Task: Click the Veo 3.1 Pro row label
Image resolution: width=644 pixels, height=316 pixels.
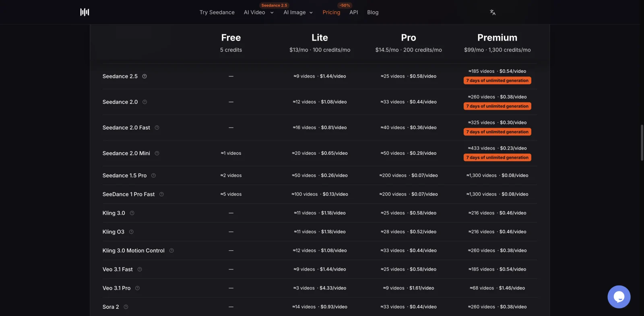Action: click(116, 288)
